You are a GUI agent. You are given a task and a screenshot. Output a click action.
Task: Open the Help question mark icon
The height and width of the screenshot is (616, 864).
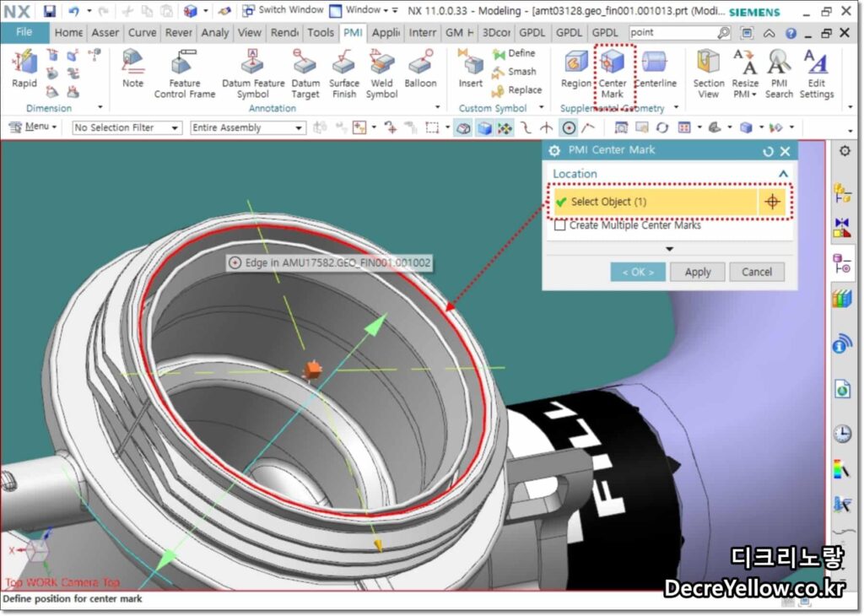coord(791,33)
